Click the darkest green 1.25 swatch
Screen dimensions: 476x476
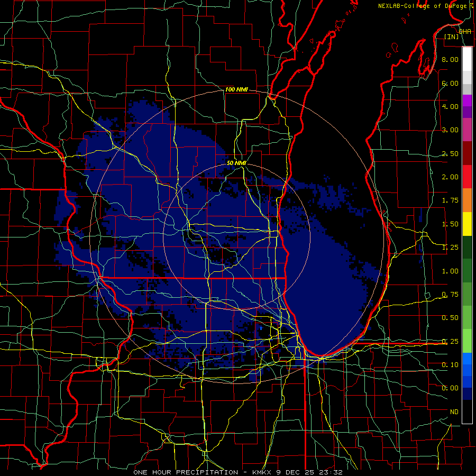467,247
